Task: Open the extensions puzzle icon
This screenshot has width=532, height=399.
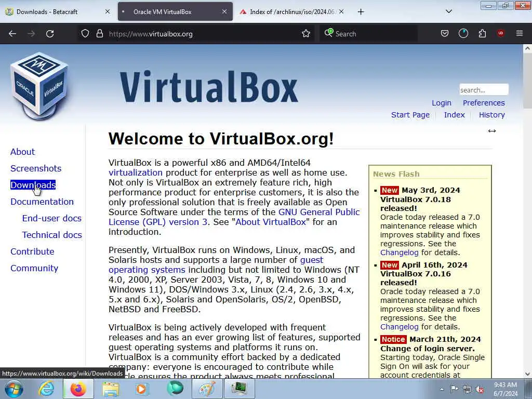Action: (x=482, y=34)
